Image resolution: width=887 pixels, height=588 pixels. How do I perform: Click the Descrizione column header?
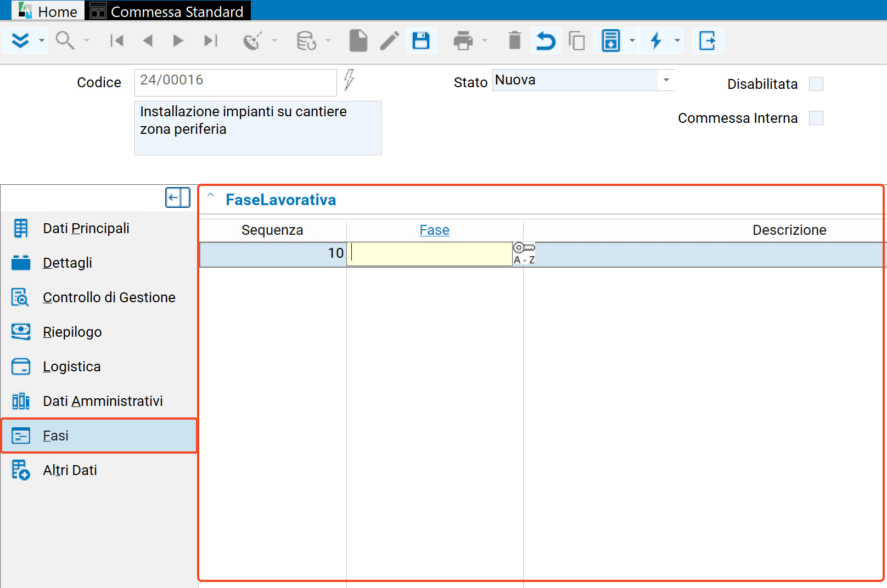789,230
